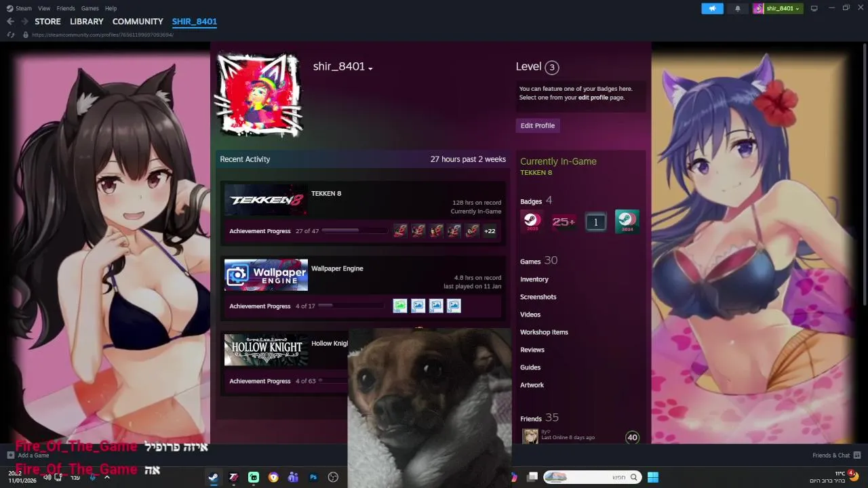Click the profile avatar image
Viewport: 868px width, 488px height.
pyautogui.click(x=258, y=94)
